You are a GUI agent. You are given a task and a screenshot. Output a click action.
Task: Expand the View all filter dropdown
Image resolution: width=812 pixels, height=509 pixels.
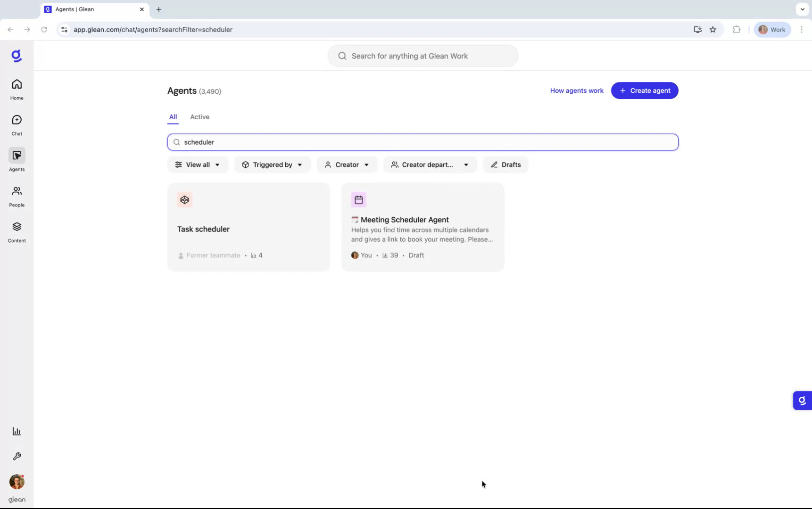click(198, 164)
